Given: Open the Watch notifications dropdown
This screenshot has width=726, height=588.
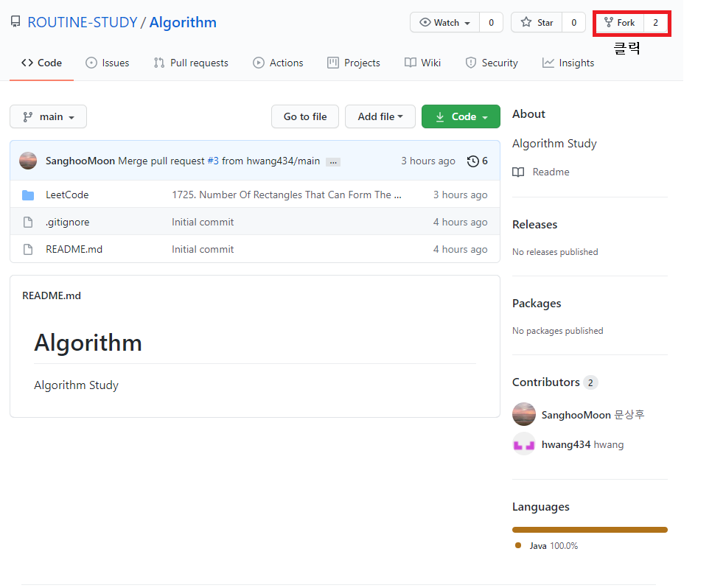Looking at the screenshot, I should pyautogui.click(x=445, y=22).
